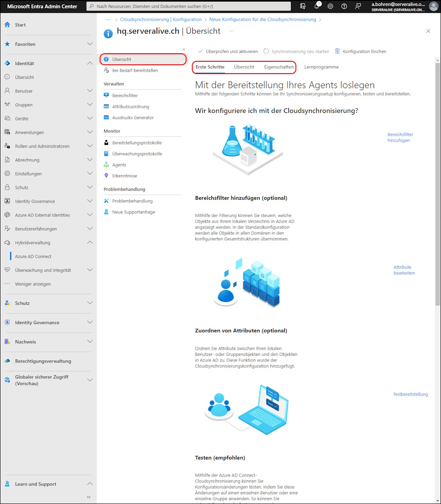Click the Bereichsfilter icon in Verwalten
This screenshot has height=504, width=441.
tap(106, 95)
